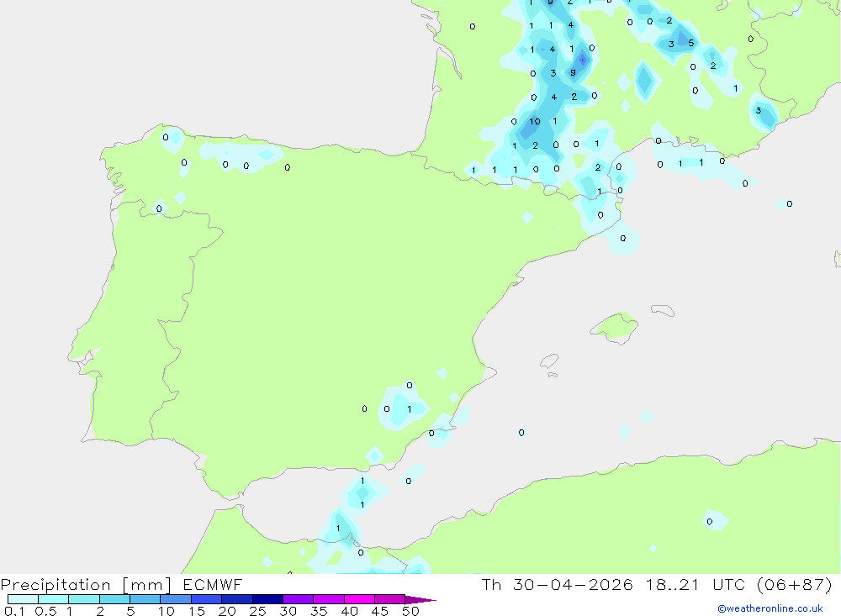The height and width of the screenshot is (616, 841).
Task: Choose the 25–30 mm navy legend swatch
Action: coord(267,599)
